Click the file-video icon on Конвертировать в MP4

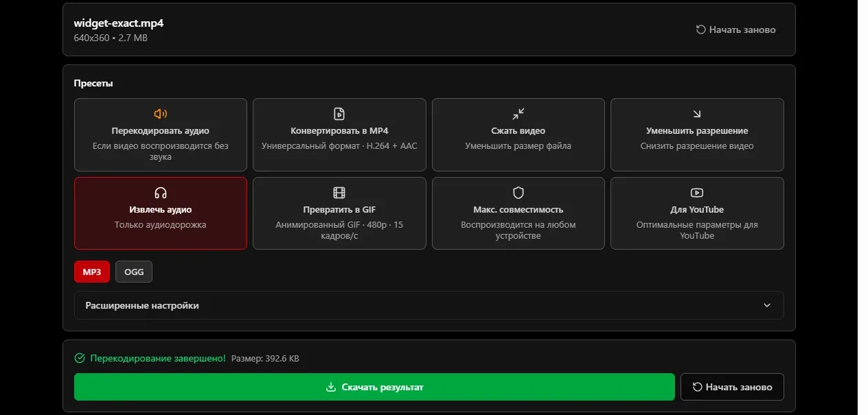[339, 114]
